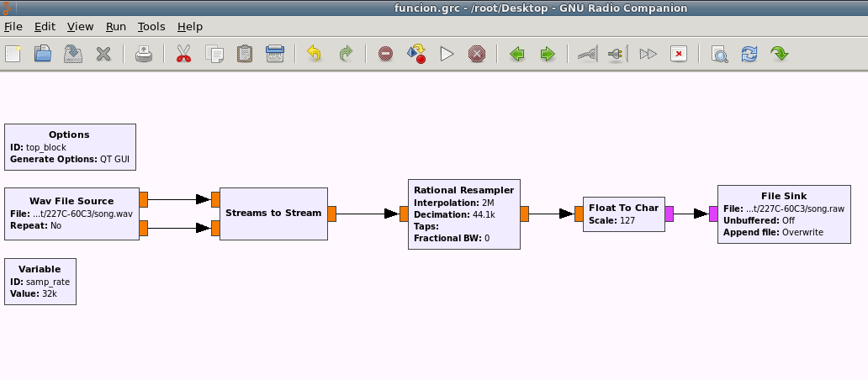Viewport: 868px width, 380px height.
Task: Find blocks with the magnifier icon
Action: [719, 54]
